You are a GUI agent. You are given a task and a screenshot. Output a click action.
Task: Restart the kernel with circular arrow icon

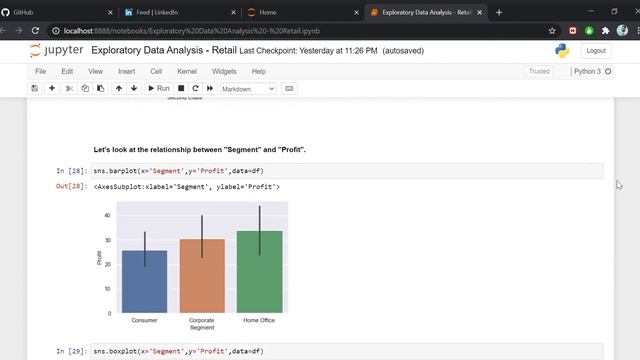[x=196, y=89]
